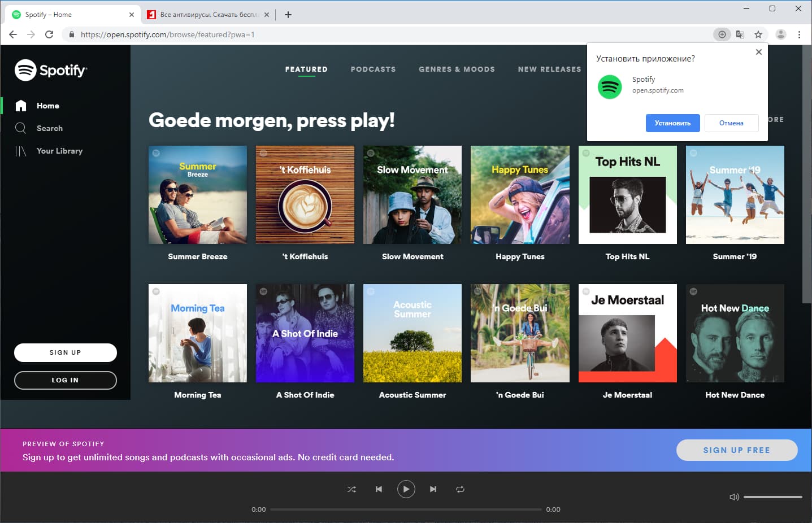The width and height of the screenshot is (812, 523).
Task: Go forward in browser history
Action: pos(31,34)
